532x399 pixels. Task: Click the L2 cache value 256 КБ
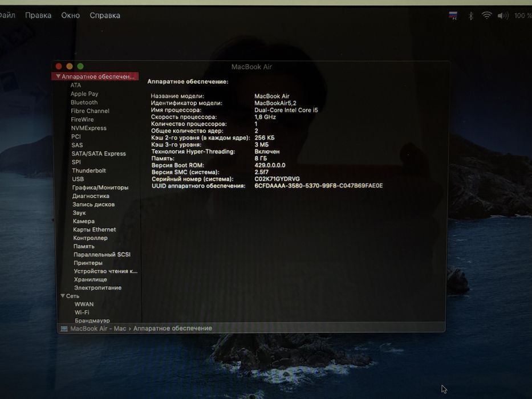point(265,138)
